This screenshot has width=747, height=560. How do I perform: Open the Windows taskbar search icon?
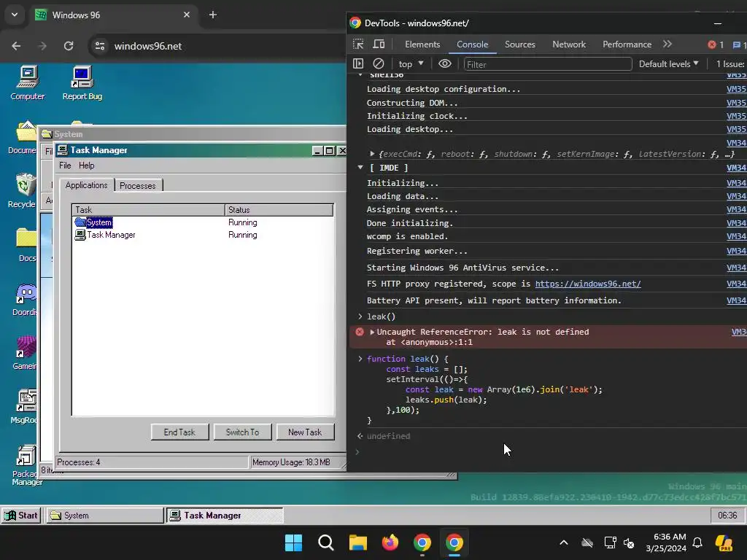(x=326, y=542)
